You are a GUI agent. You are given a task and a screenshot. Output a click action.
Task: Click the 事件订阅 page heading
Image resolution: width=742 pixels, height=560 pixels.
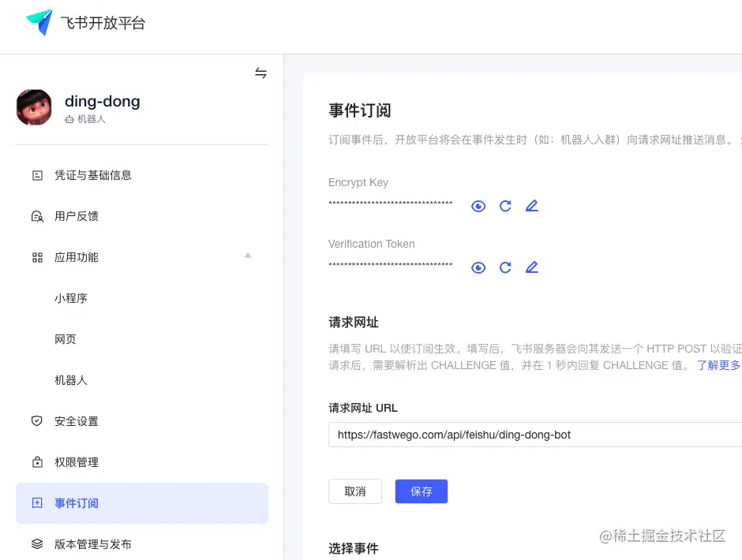point(360,110)
